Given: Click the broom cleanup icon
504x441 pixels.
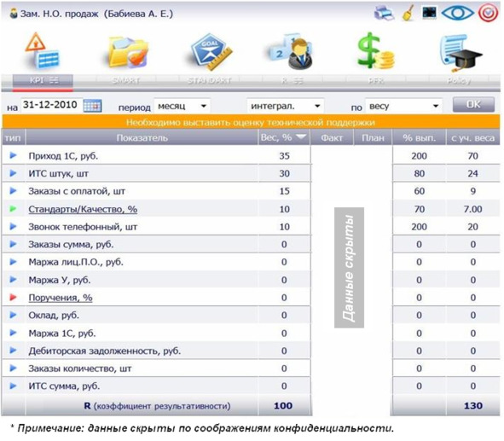Looking at the screenshot, I should point(408,14).
